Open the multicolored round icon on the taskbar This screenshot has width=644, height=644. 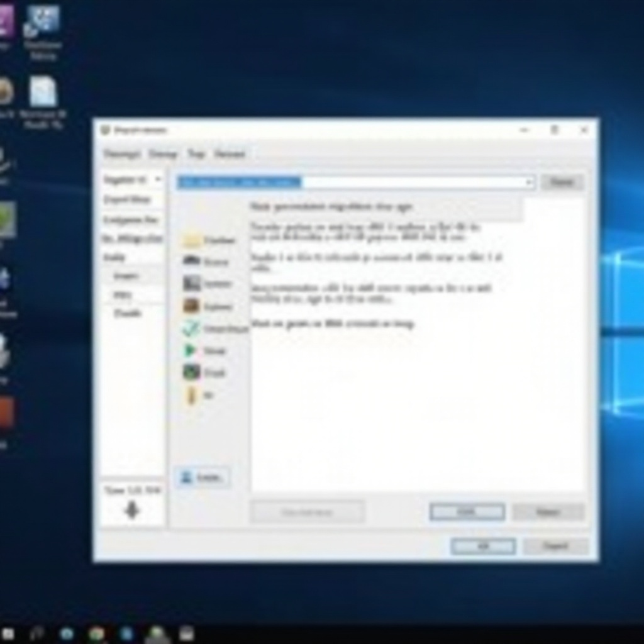pyautogui.click(x=96, y=634)
